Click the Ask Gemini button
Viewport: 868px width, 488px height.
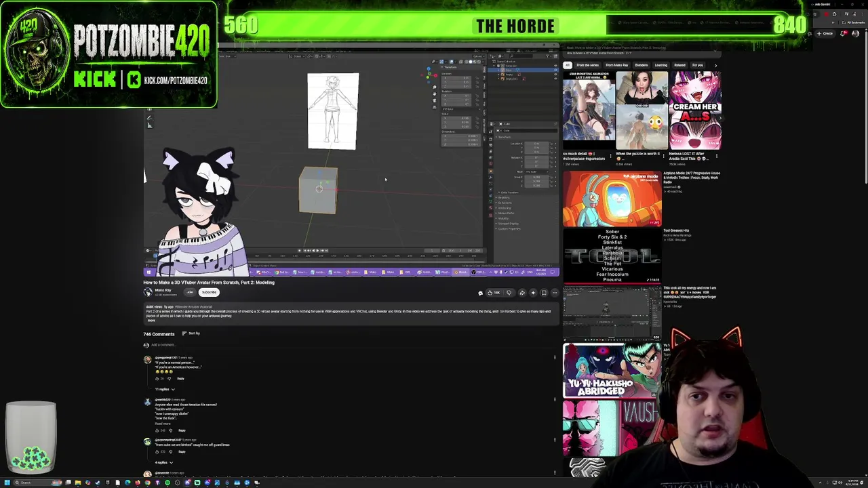tap(822, 4)
